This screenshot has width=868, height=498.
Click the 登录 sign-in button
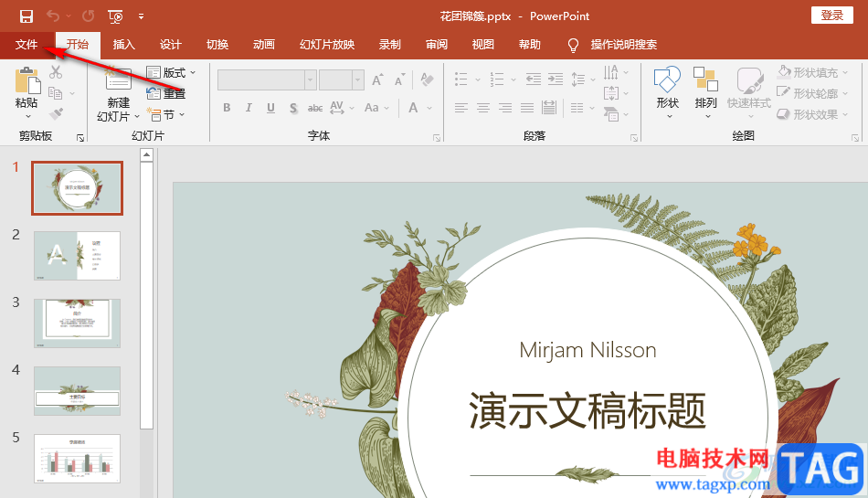click(832, 15)
